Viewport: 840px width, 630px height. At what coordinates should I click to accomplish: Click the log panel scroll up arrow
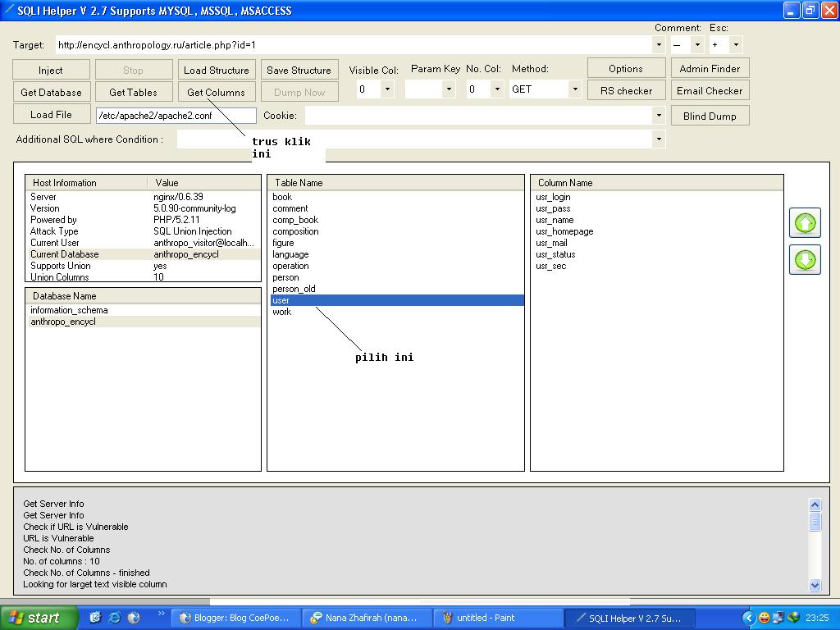[x=815, y=504]
